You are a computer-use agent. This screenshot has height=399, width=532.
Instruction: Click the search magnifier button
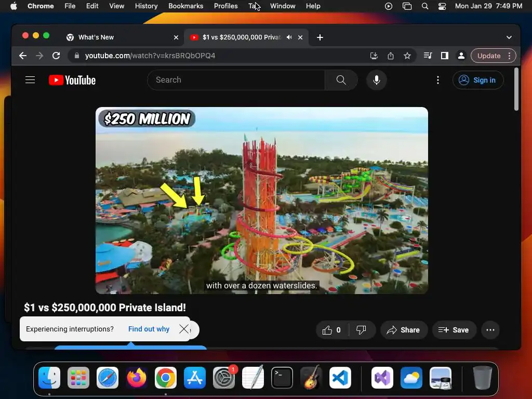341,80
